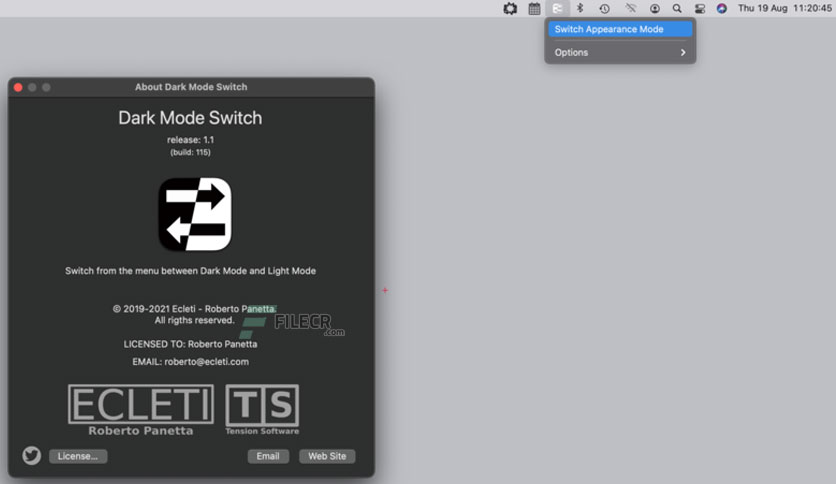
Task: Expand the Options submenu chevron arrow
Action: point(683,52)
